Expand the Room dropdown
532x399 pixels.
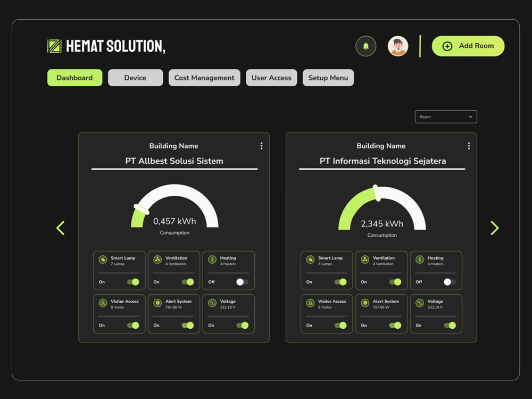446,117
